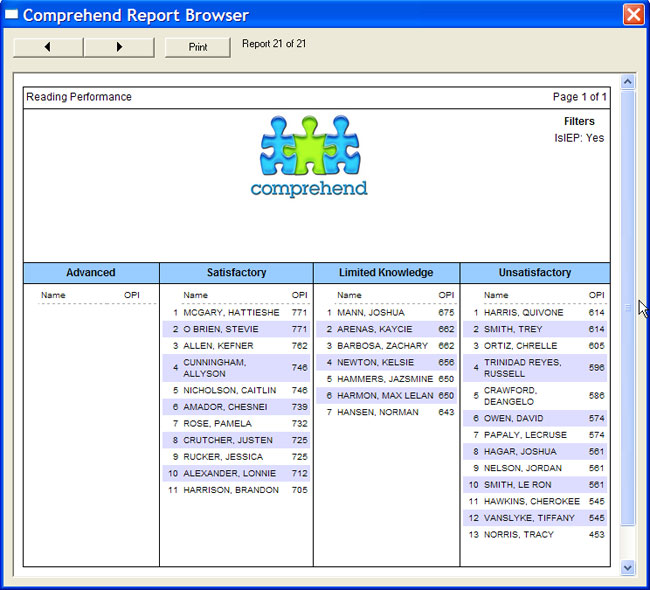Click the Report 21 of 21 label

click(x=274, y=44)
